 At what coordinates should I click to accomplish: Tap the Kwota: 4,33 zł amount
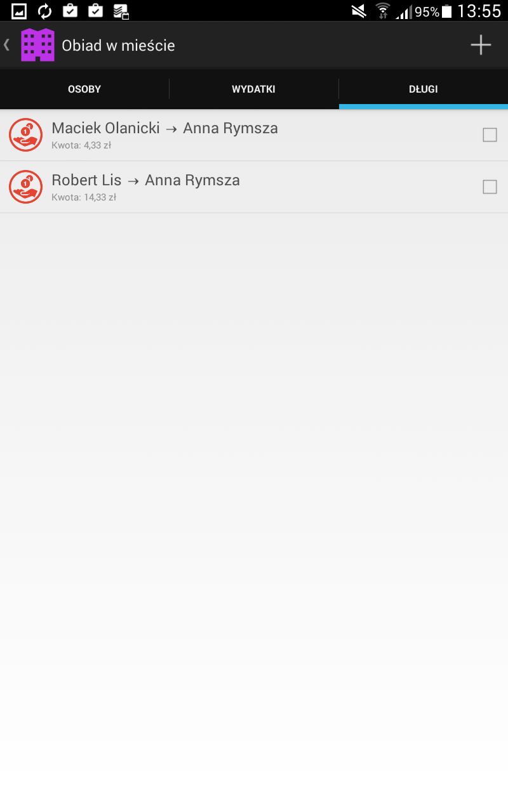pyautogui.click(x=81, y=145)
